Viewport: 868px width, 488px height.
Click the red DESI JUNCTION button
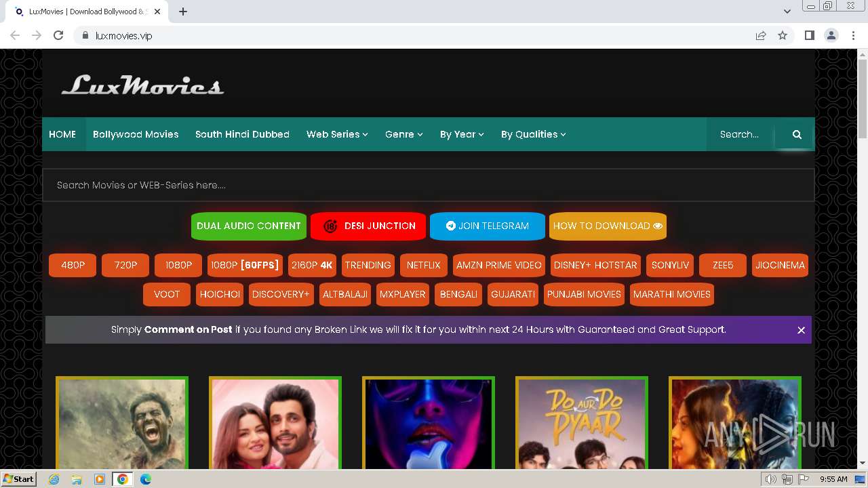pos(368,226)
